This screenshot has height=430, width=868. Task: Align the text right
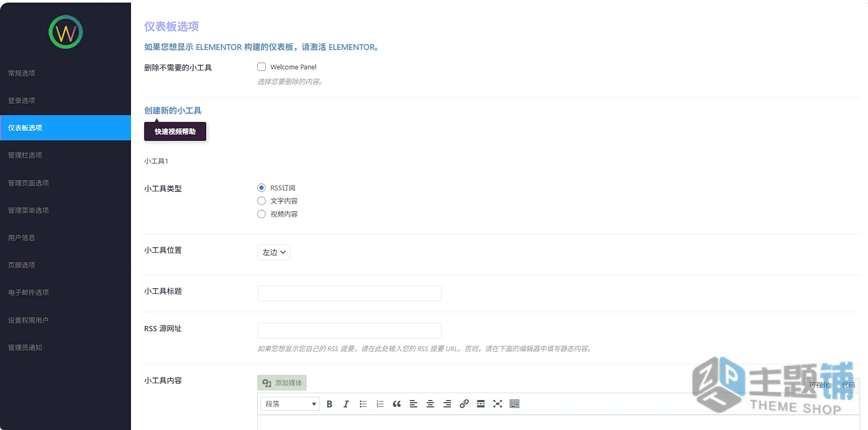pos(447,404)
